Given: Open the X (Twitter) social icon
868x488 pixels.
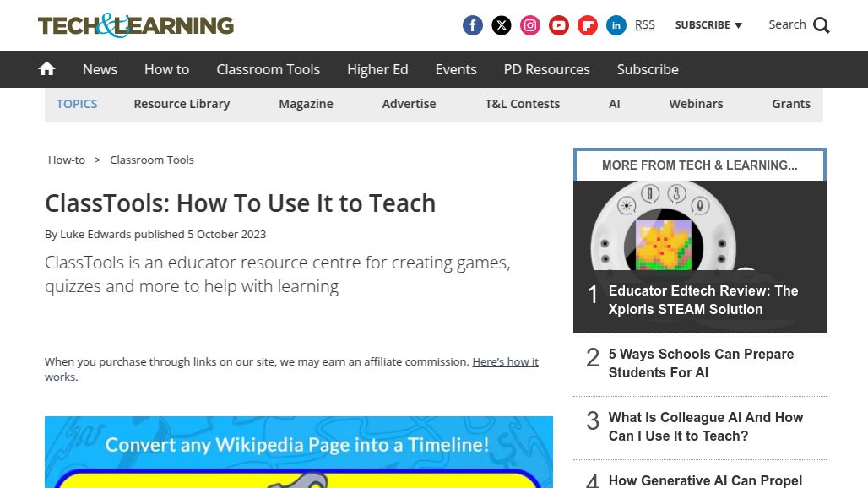Looking at the screenshot, I should [501, 25].
